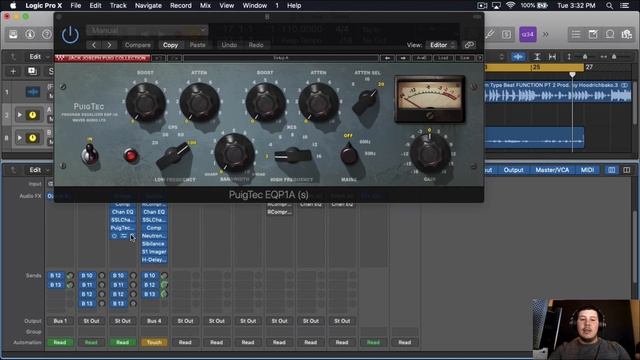Click Waves undo left arrow button
The height and width of the screenshot is (360, 640).
[387, 58]
